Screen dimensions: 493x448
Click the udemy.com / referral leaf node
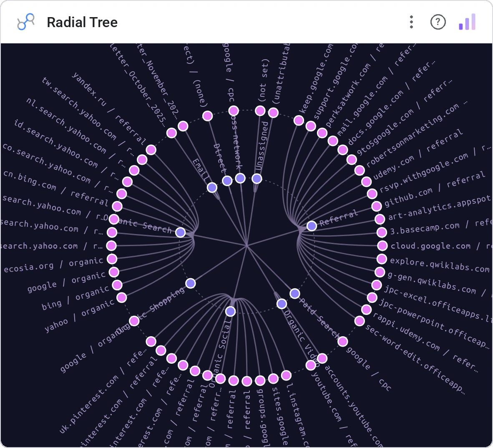366,182
